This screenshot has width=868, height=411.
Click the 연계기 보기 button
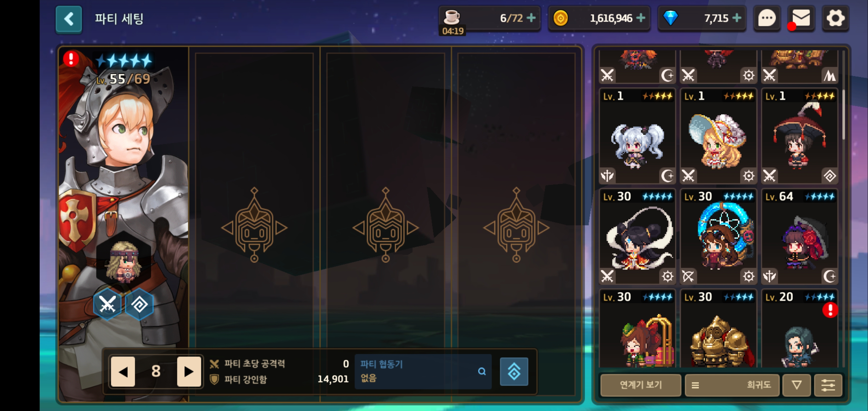(x=640, y=385)
